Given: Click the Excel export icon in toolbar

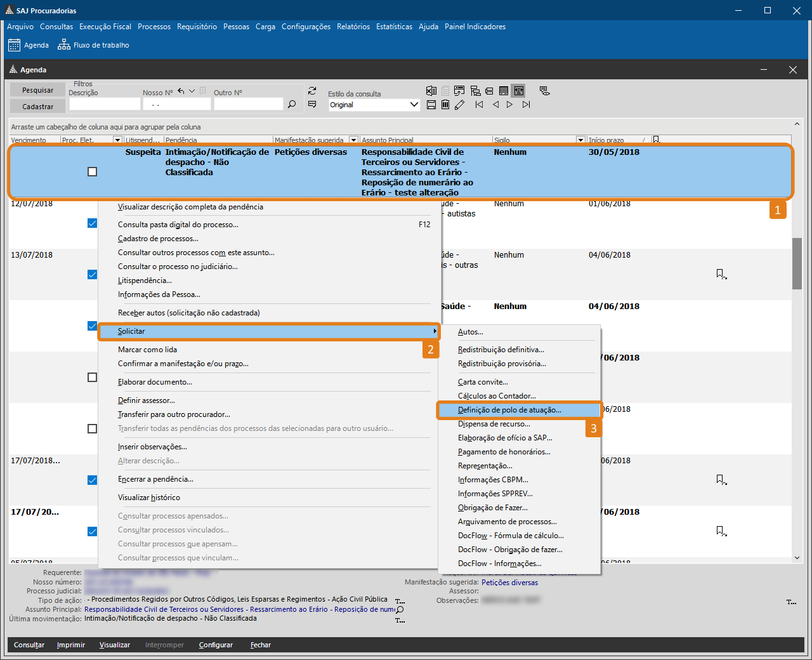Looking at the screenshot, I should tap(431, 91).
